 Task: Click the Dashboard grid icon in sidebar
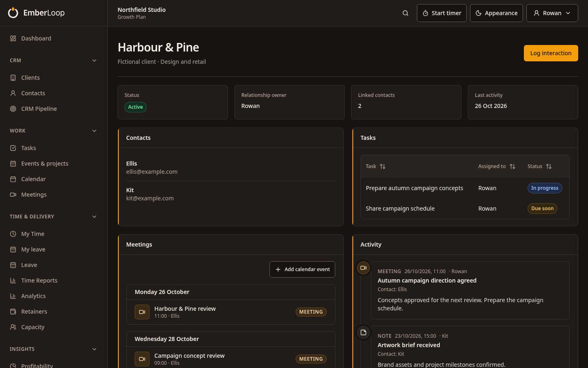(x=13, y=38)
